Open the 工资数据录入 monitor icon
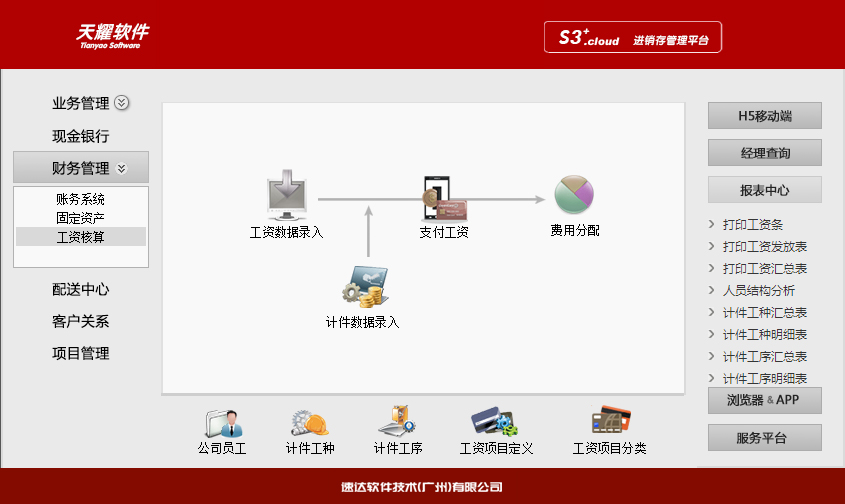Viewport: 845px width, 504px height. pos(286,198)
